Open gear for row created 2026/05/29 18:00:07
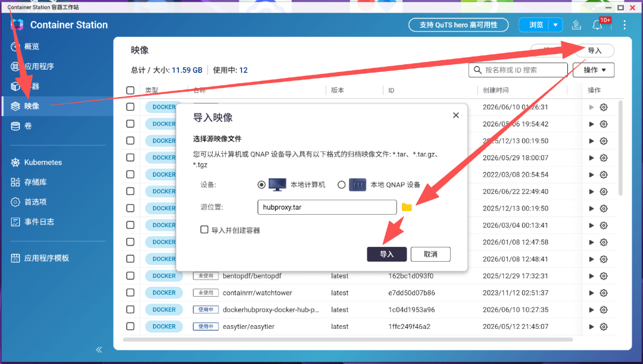This screenshot has height=364, width=643. click(604, 158)
